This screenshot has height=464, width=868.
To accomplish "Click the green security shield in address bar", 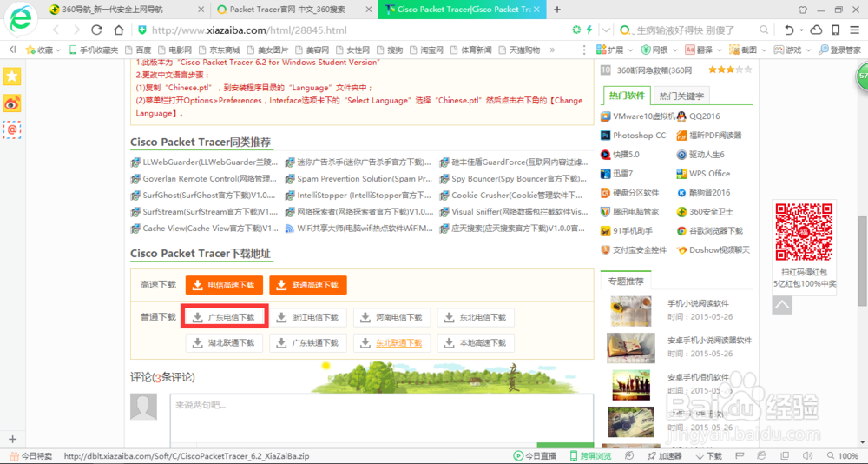I will point(142,30).
